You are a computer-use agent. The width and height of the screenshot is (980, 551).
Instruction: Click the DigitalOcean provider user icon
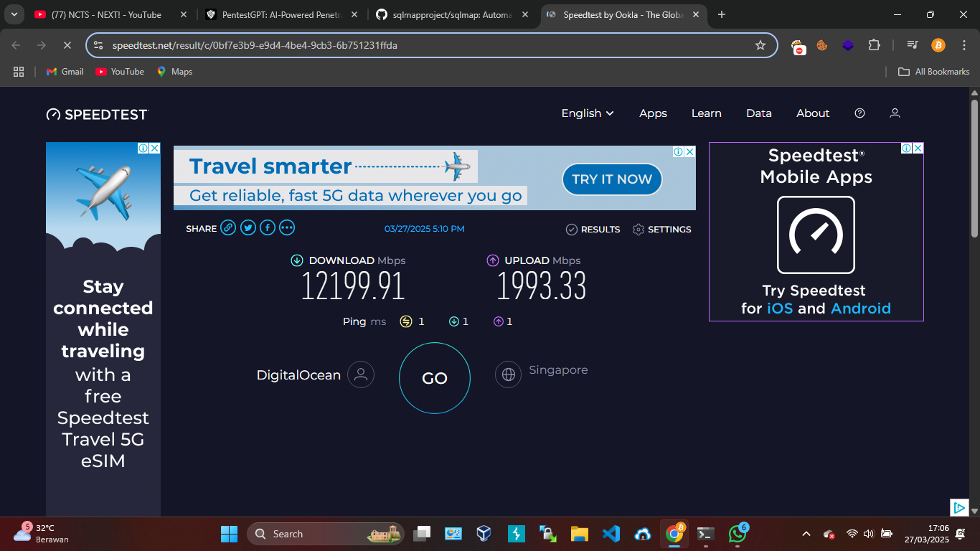pyautogui.click(x=361, y=375)
